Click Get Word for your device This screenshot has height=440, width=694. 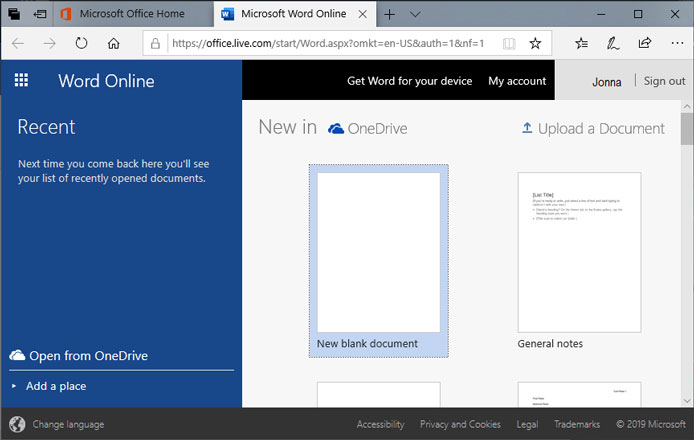click(x=409, y=81)
